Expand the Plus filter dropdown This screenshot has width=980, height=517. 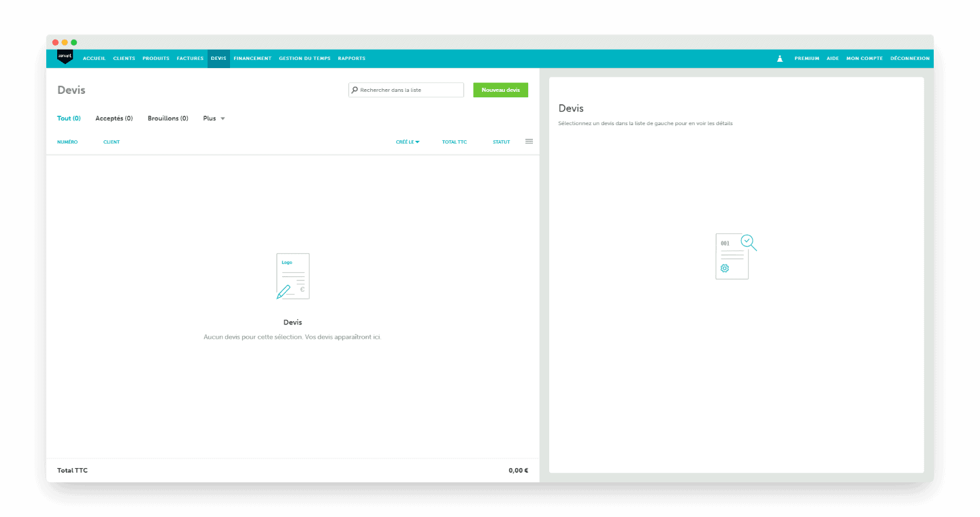coord(214,118)
